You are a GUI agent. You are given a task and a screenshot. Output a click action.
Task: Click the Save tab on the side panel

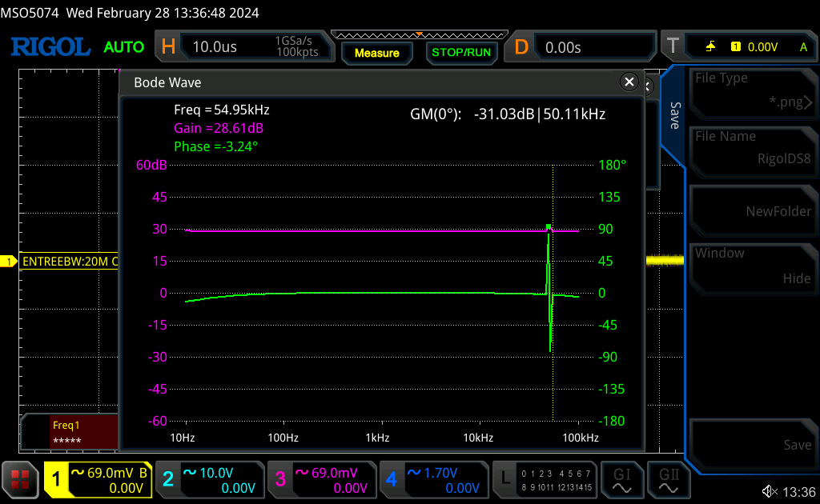[674, 115]
